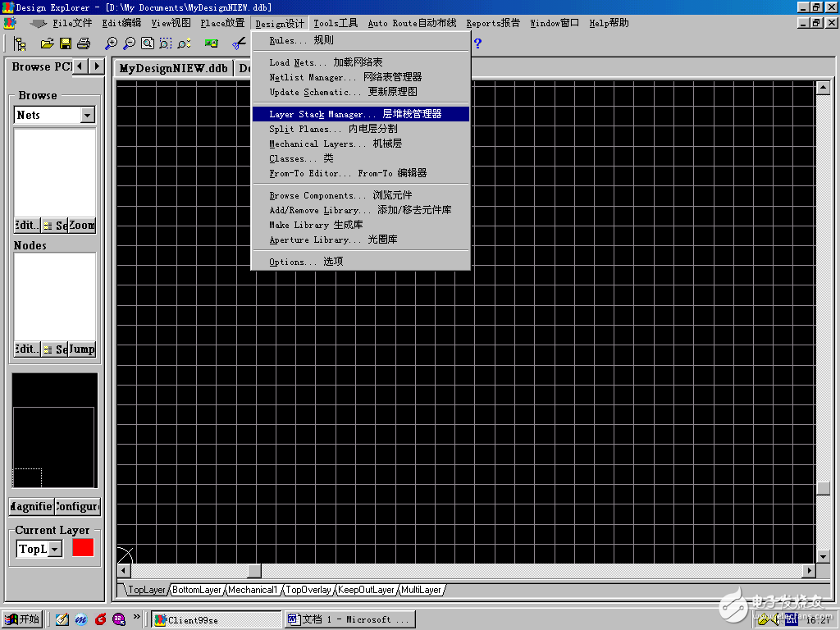Click the Magnify button below the preview
The width and height of the screenshot is (840, 630).
pos(30,507)
